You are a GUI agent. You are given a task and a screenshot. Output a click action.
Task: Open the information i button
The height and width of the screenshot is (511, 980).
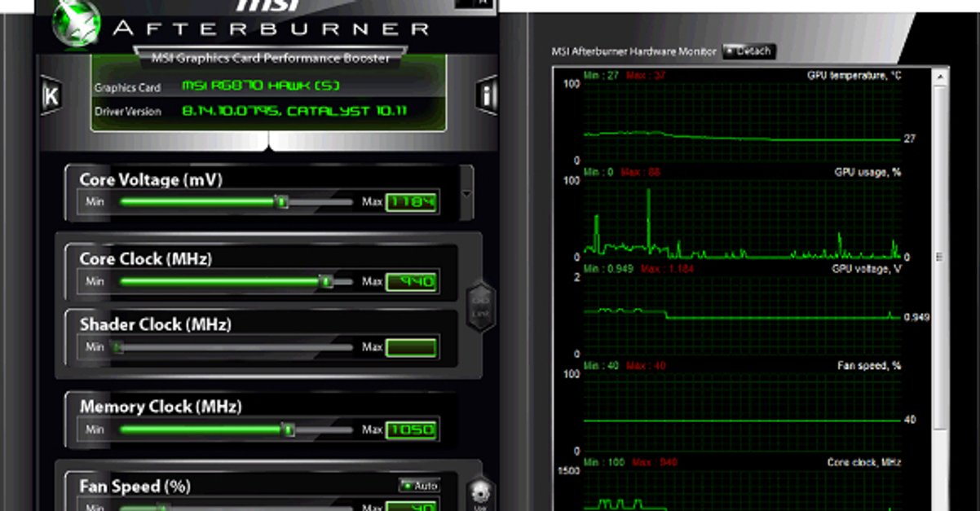pyautogui.click(x=487, y=95)
